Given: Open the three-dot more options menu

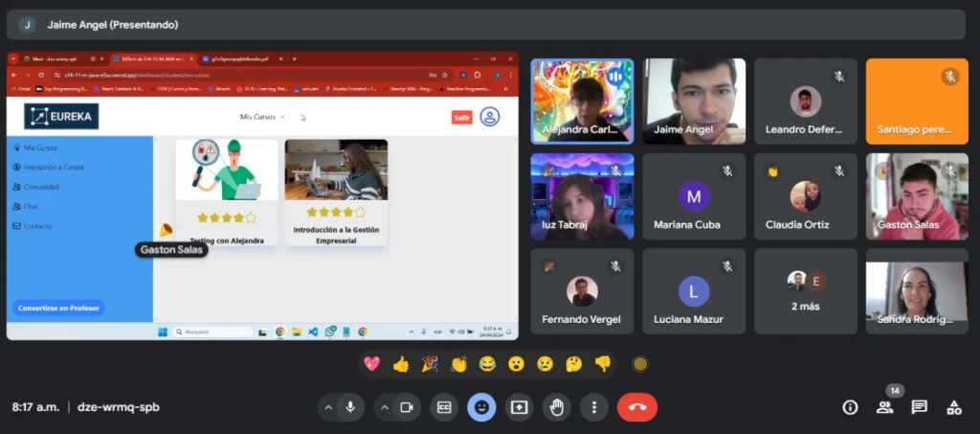Looking at the screenshot, I should [x=594, y=407].
